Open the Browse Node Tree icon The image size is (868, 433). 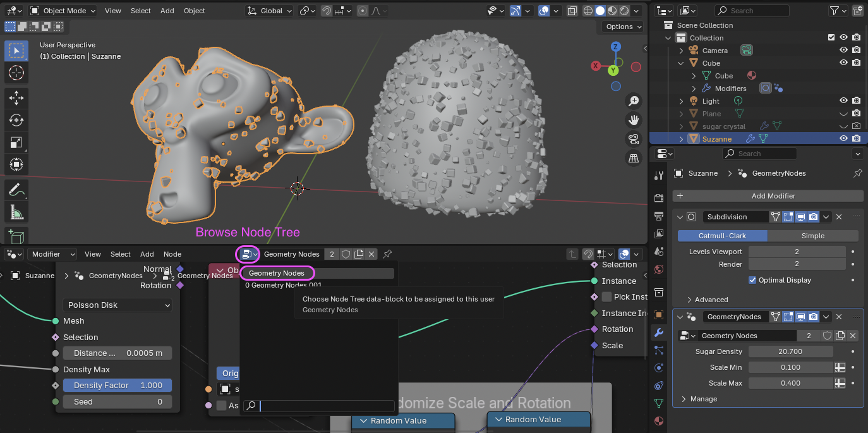(247, 254)
